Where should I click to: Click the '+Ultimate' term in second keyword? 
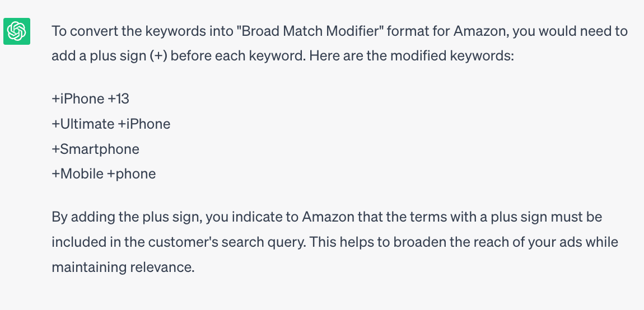83,124
